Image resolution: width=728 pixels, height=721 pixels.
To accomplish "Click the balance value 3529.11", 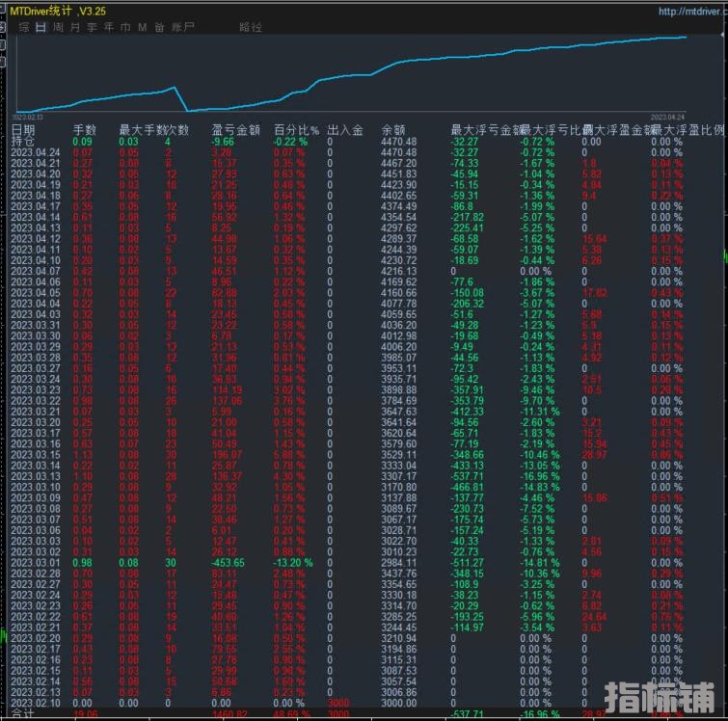I will point(399,455).
